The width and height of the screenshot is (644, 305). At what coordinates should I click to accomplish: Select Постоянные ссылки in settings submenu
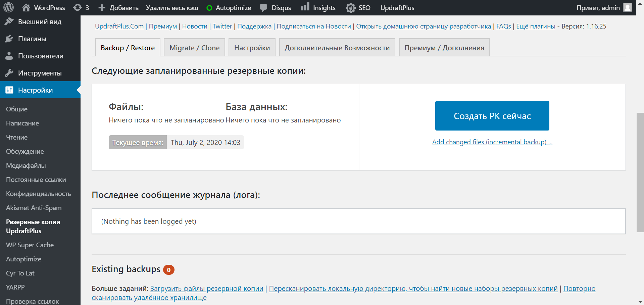[36, 180]
